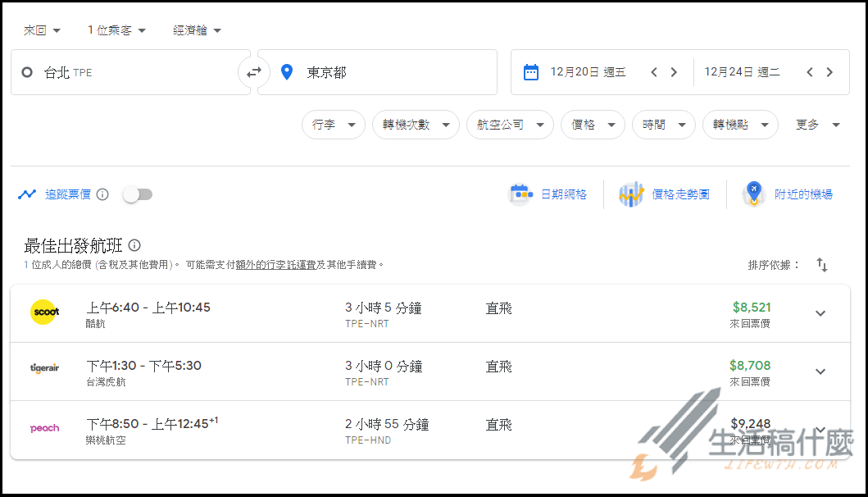Click the 附近的機場 airport pin icon
The width and height of the screenshot is (868, 497).
point(753,194)
